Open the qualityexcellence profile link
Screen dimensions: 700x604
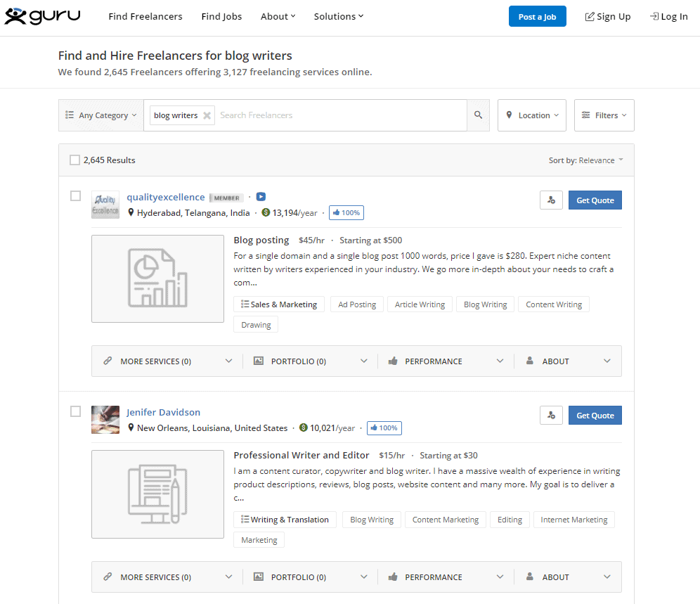[166, 197]
